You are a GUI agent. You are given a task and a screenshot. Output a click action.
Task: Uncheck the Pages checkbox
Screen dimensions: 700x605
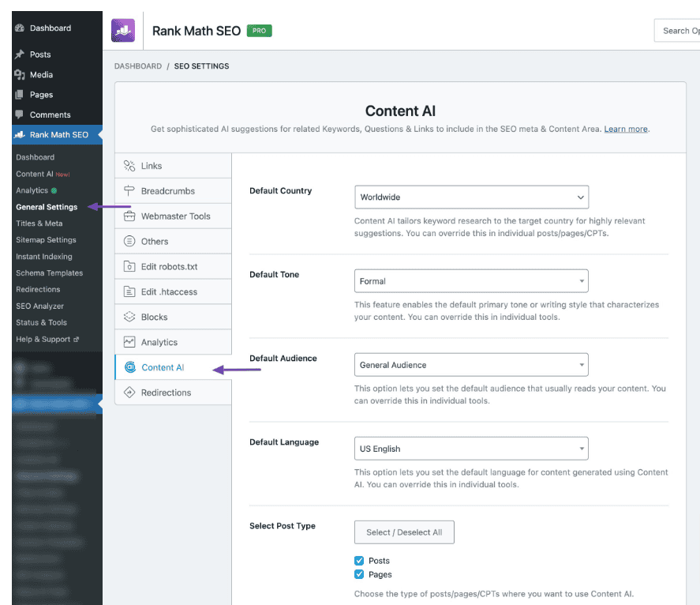click(x=360, y=575)
